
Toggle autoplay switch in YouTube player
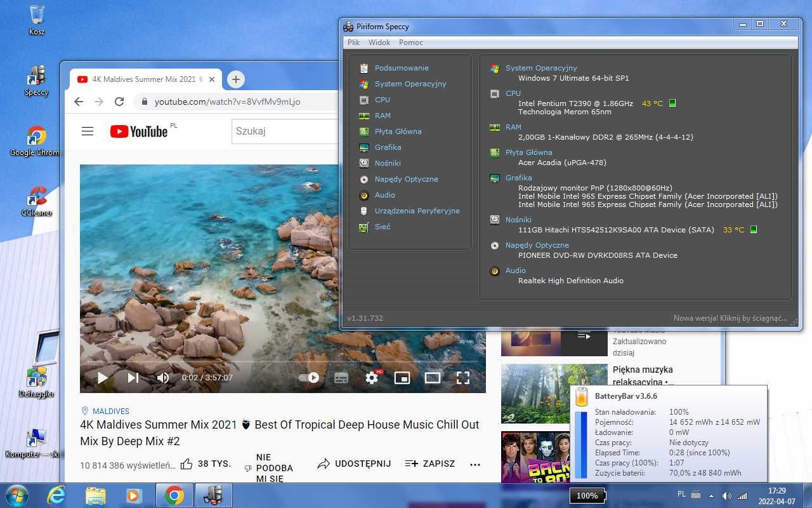click(309, 378)
